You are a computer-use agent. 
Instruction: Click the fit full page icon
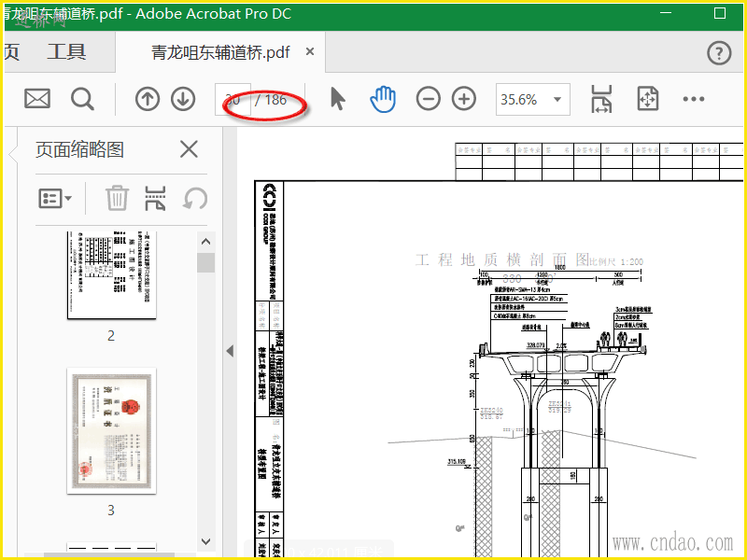click(648, 99)
